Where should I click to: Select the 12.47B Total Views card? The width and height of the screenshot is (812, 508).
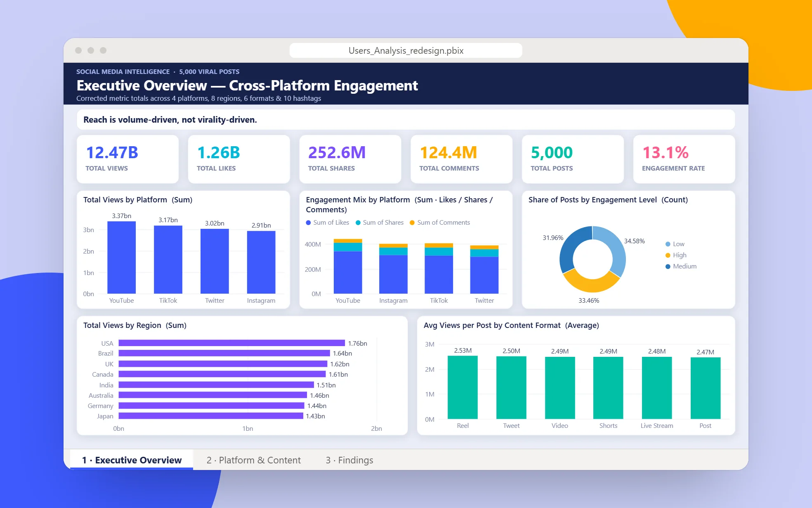(x=127, y=159)
